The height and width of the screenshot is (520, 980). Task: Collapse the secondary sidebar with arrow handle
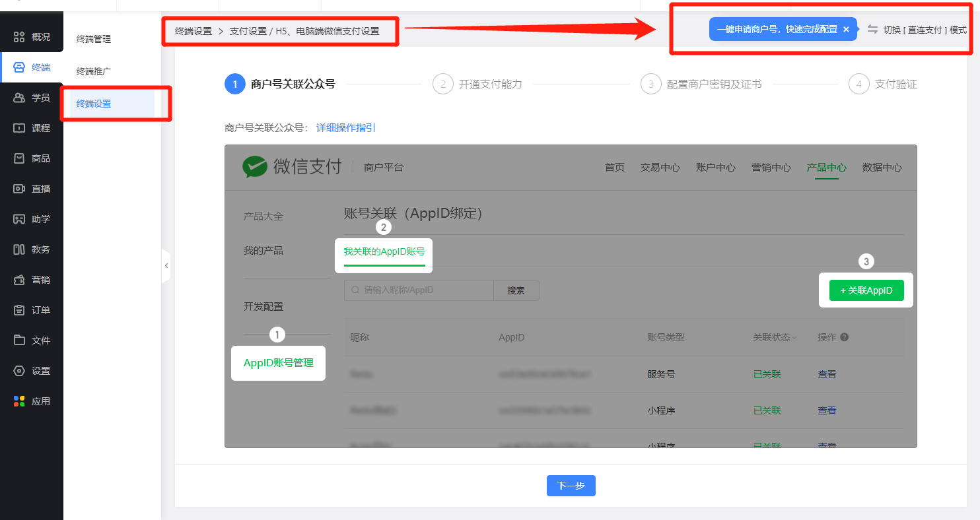(x=166, y=266)
